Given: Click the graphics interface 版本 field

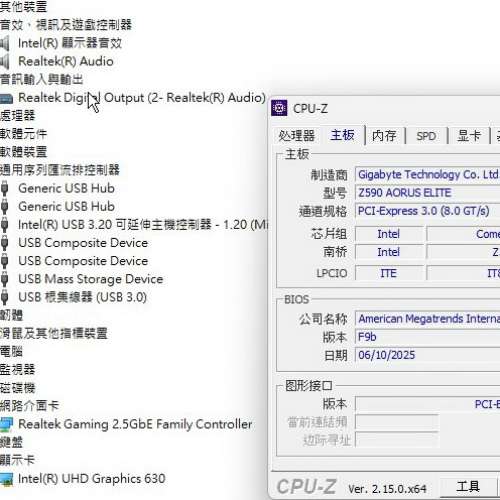Looking at the screenshot, I should [x=428, y=404].
